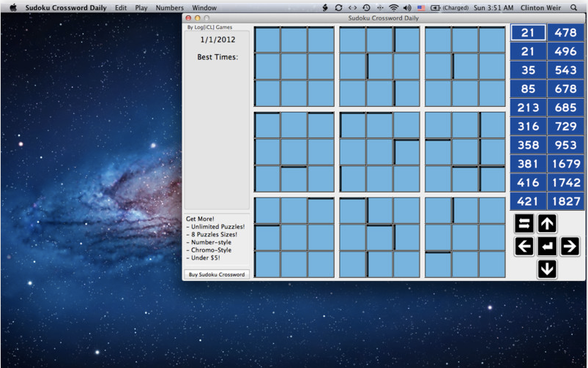Click the sync circular arrows icon
Viewport: 588px width, 368px height.
click(x=338, y=7)
